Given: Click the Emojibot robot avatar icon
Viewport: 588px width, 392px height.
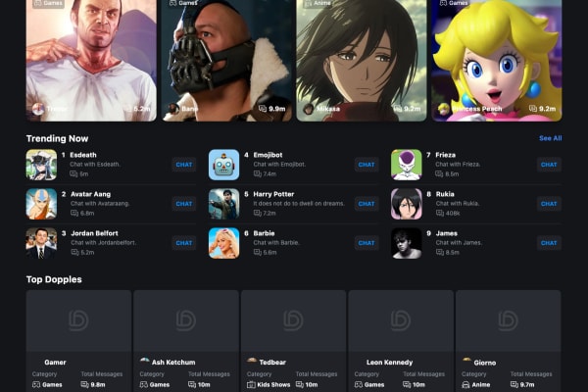Looking at the screenshot, I should [223, 165].
